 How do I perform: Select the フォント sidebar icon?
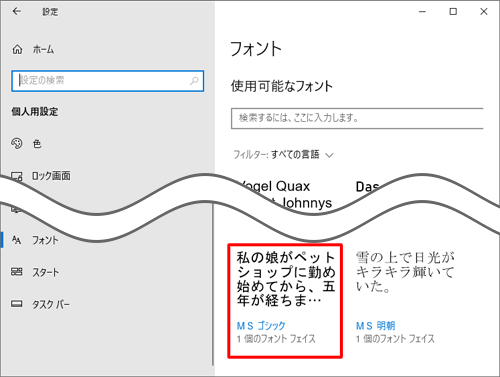pos(16,240)
